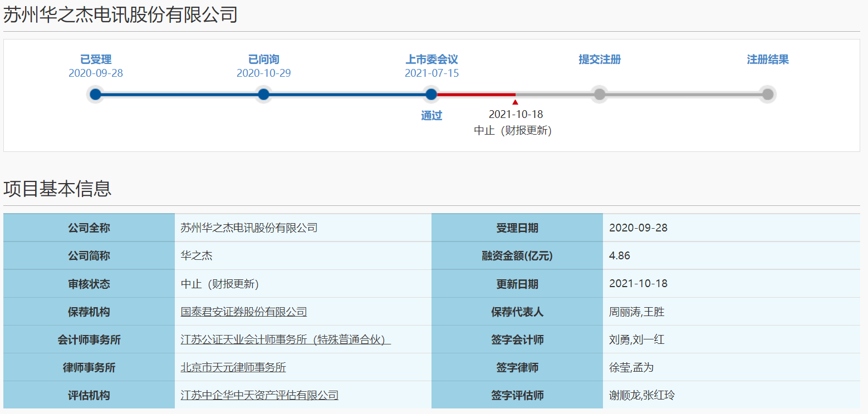Open the 国泰君安证券股份有限公司 link
The width and height of the screenshot is (868, 414).
point(244,312)
